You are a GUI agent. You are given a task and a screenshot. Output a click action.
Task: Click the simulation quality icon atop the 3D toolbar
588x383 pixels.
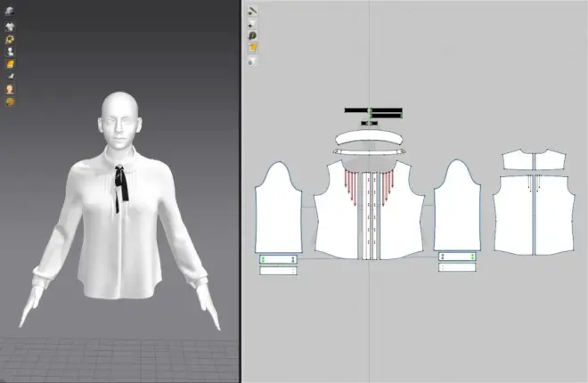pyautogui.click(x=10, y=11)
